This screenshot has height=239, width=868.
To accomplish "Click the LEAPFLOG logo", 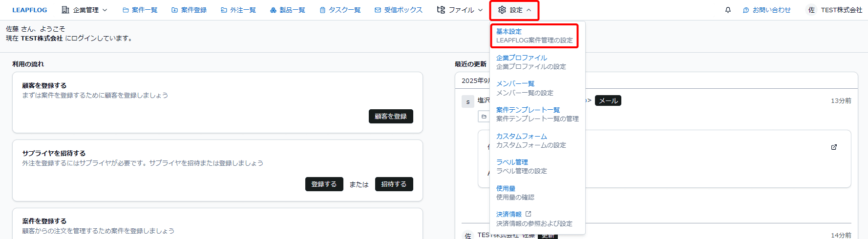I will coord(30,10).
